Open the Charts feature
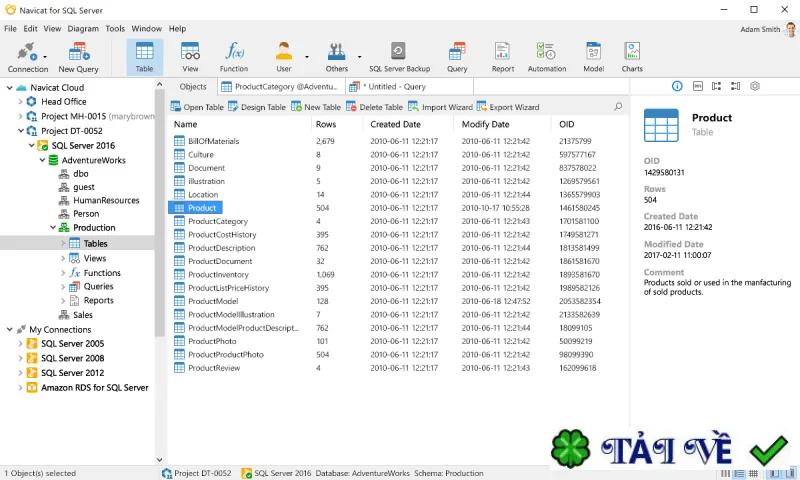 (x=632, y=57)
